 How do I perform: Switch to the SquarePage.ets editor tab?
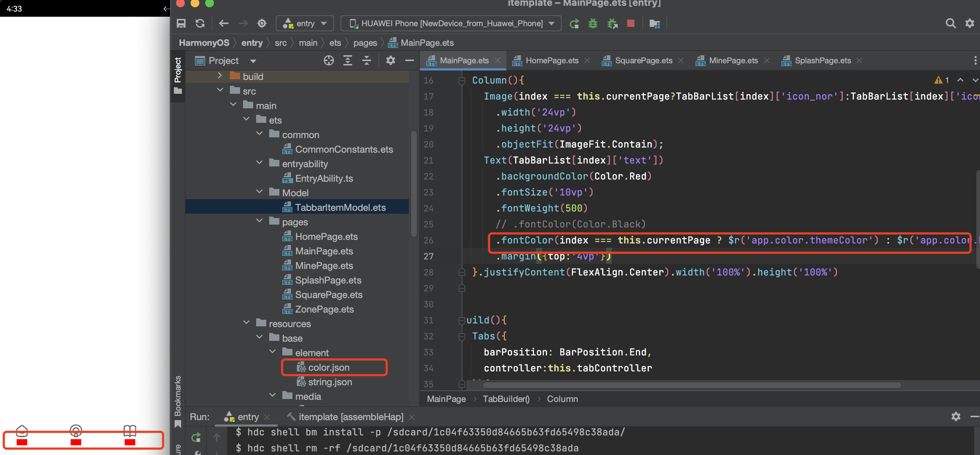(x=643, y=60)
